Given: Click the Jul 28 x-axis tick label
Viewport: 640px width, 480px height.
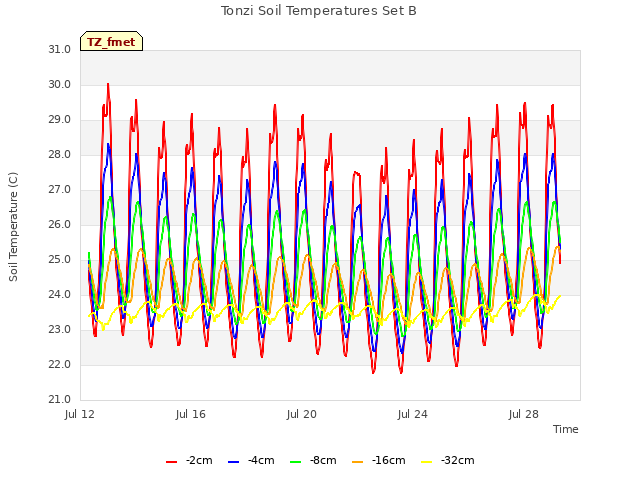Looking at the screenshot, I should [524, 414].
